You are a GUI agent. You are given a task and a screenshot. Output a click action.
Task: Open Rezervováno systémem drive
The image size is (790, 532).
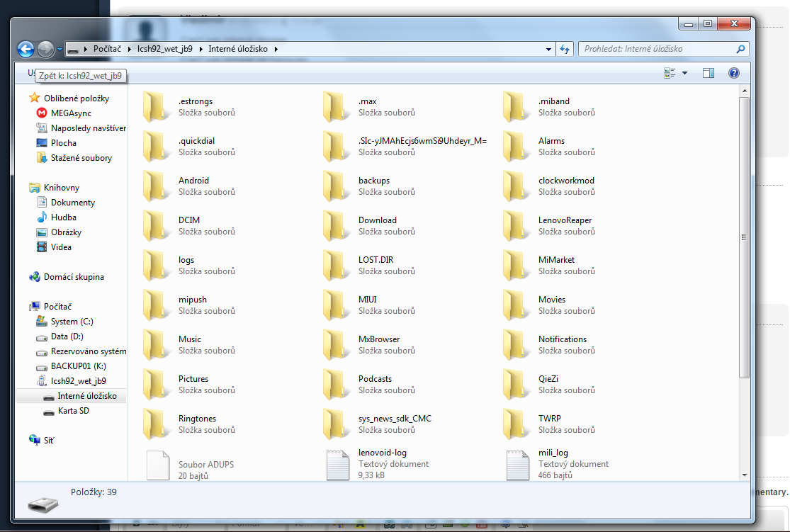[88, 351]
